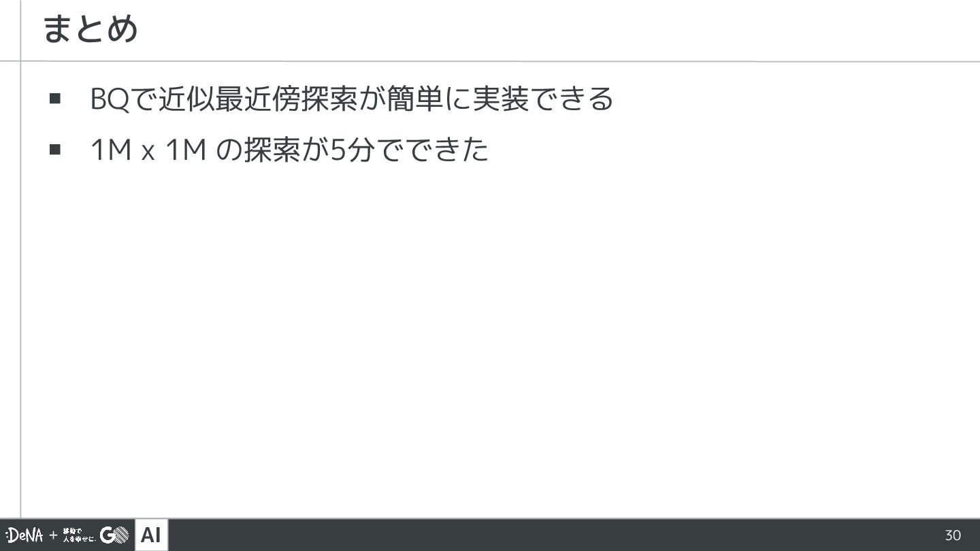
Task: Click the DeNA logo in the footer
Action: (24, 536)
